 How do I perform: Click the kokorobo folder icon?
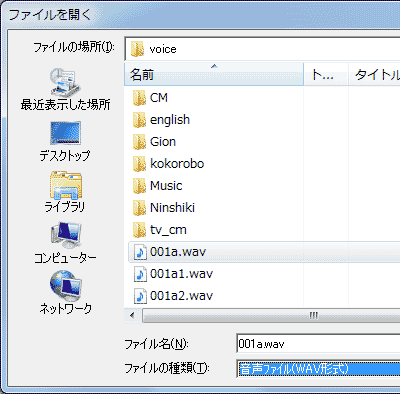click(x=139, y=164)
